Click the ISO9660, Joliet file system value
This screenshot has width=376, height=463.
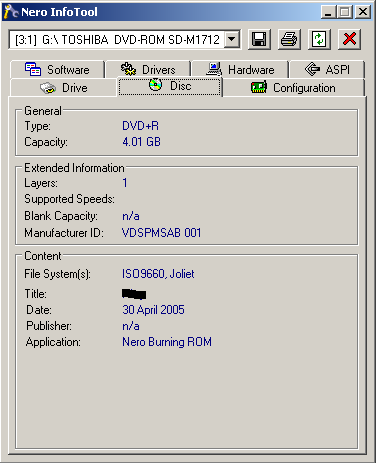[158, 274]
